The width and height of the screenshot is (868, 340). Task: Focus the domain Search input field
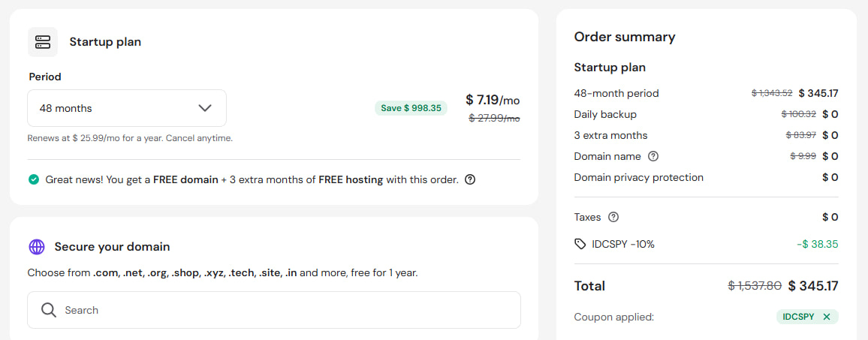[x=274, y=310]
